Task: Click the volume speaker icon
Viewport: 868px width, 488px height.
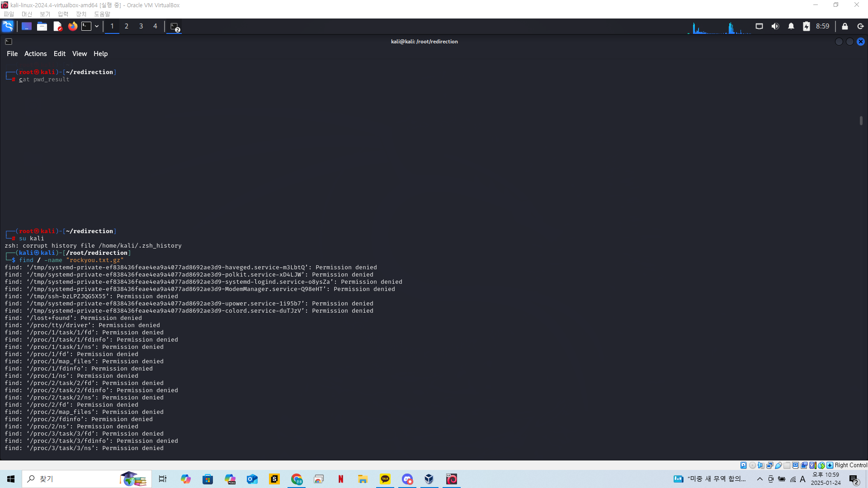Action: coord(775,26)
